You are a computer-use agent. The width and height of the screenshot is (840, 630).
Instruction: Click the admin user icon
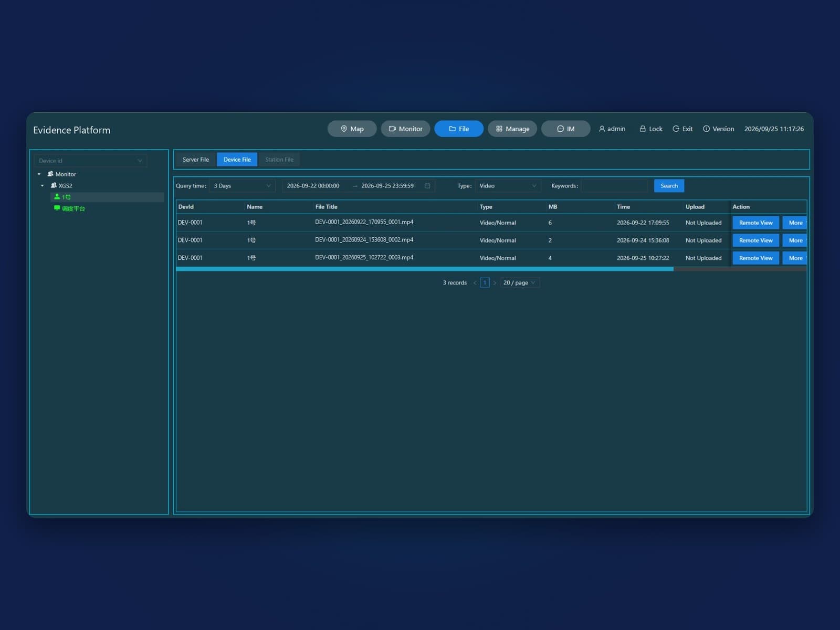(x=602, y=129)
